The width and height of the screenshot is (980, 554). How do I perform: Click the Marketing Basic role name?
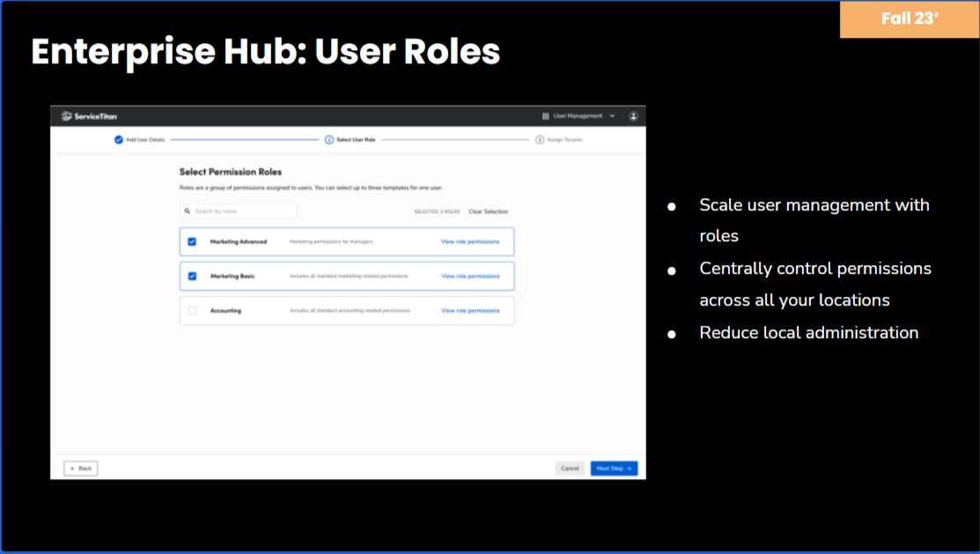(232, 277)
